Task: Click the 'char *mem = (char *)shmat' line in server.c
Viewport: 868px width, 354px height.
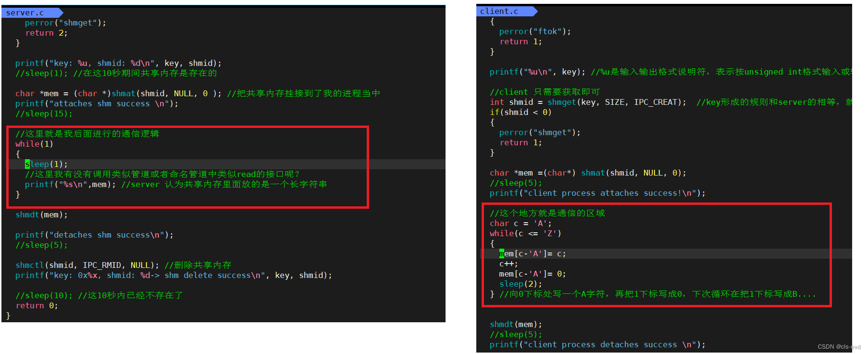Action: [198, 93]
